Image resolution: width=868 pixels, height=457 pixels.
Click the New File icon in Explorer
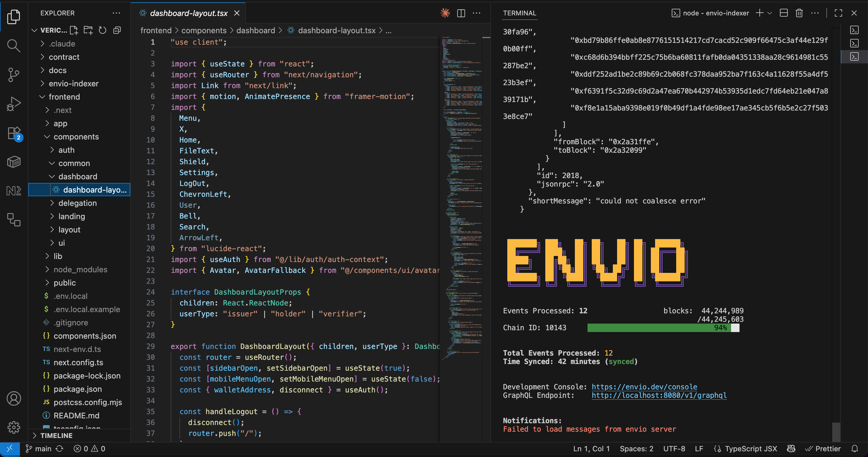click(x=74, y=30)
